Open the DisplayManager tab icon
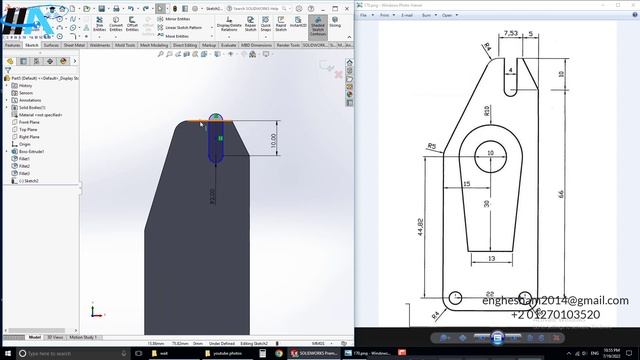640x360 pixels. point(63,61)
